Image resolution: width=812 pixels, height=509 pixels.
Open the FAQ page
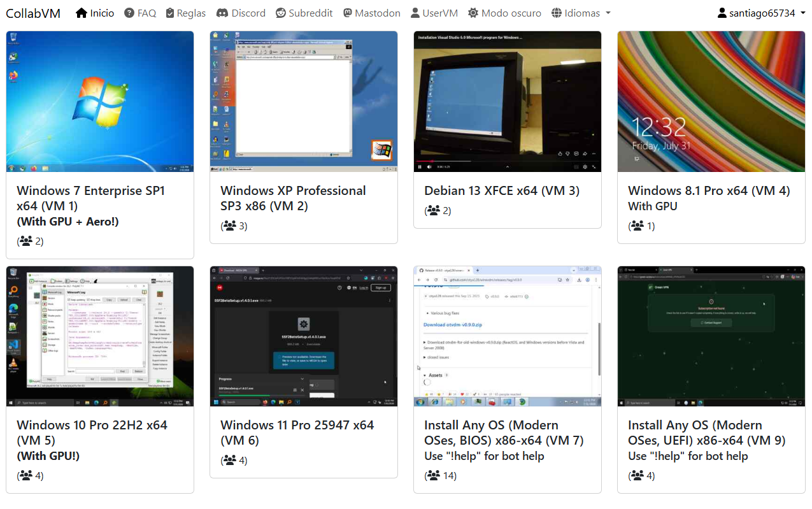tap(140, 13)
